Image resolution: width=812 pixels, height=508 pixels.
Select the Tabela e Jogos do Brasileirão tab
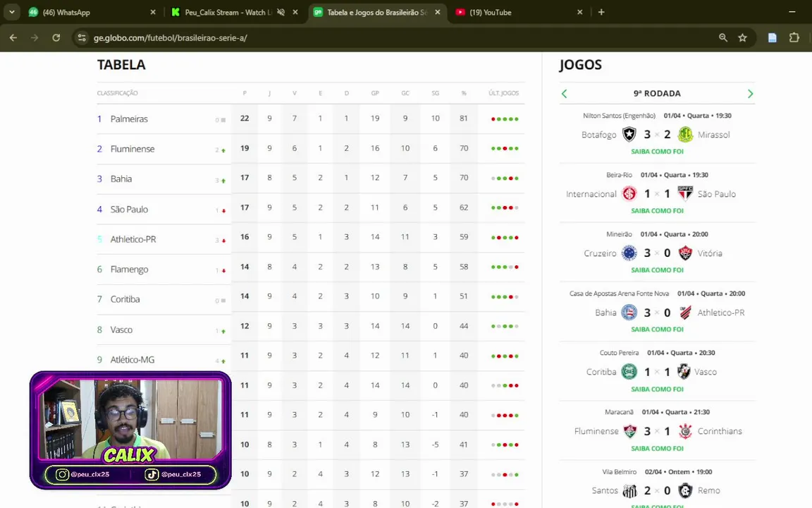376,12
